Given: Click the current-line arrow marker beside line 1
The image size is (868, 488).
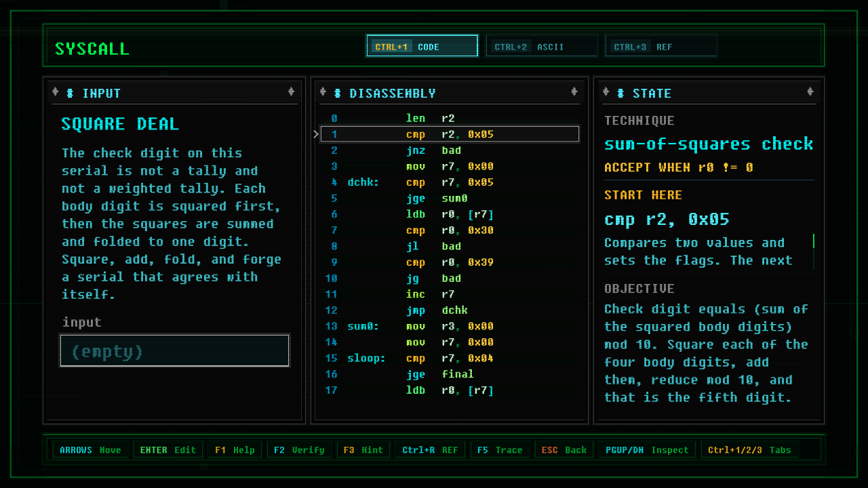Looking at the screenshot, I should click(x=316, y=134).
